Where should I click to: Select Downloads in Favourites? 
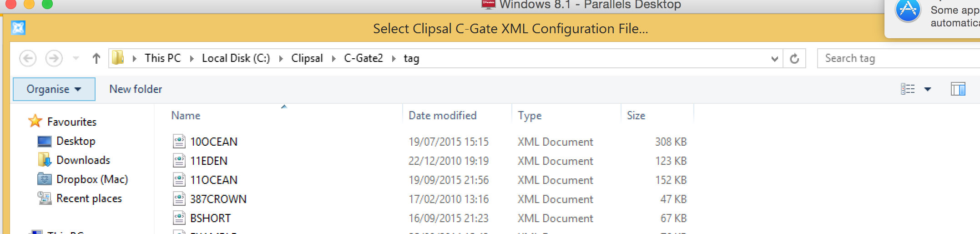[x=83, y=160]
